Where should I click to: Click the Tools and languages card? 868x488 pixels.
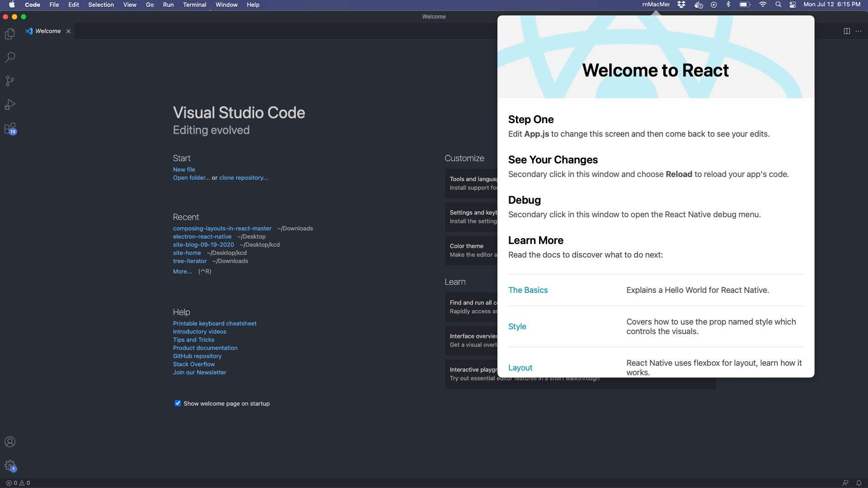(471, 183)
